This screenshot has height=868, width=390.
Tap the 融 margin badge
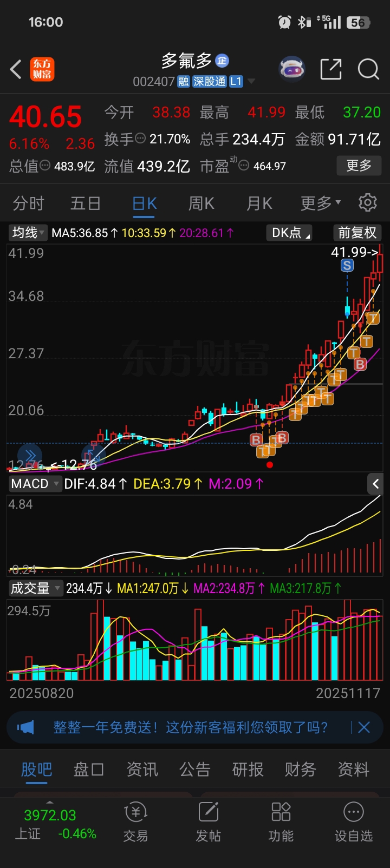tap(184, 82)
